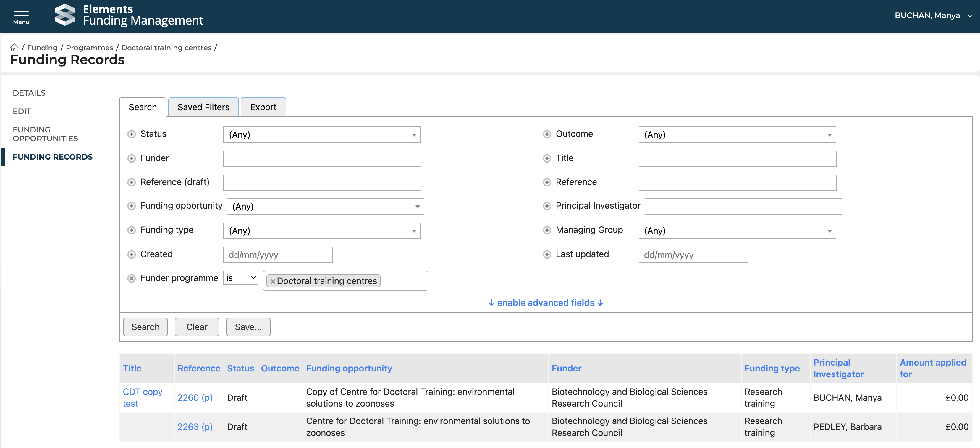Open funding record 2260 (p) link
Image resolution: width=980 pixels, height=448 pixels.
pos(195,397)
